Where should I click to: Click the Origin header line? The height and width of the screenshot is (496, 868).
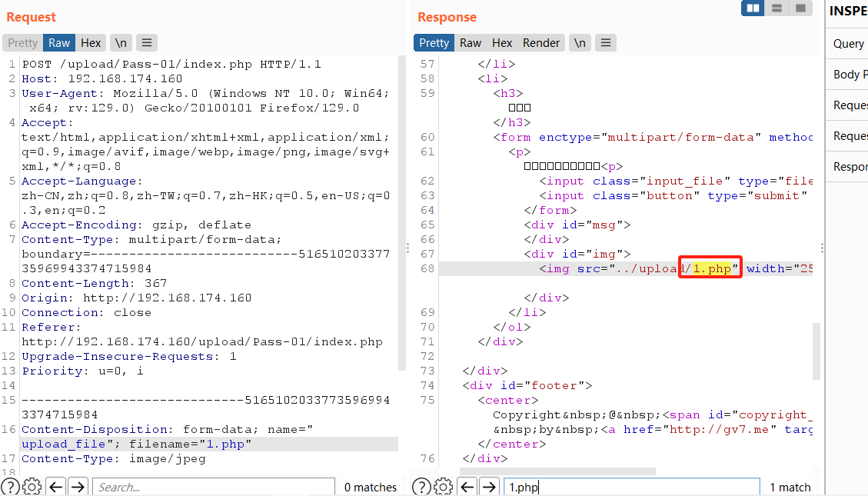[x=136, y=298]
